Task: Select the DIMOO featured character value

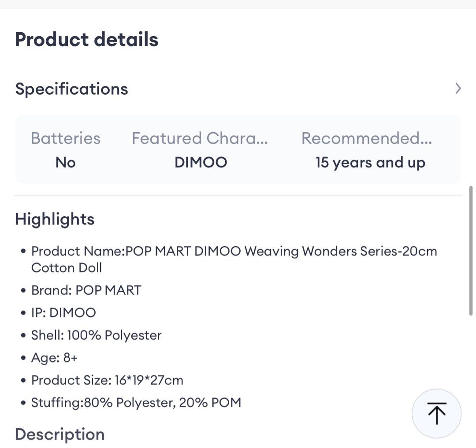Action: pos(201,163)
